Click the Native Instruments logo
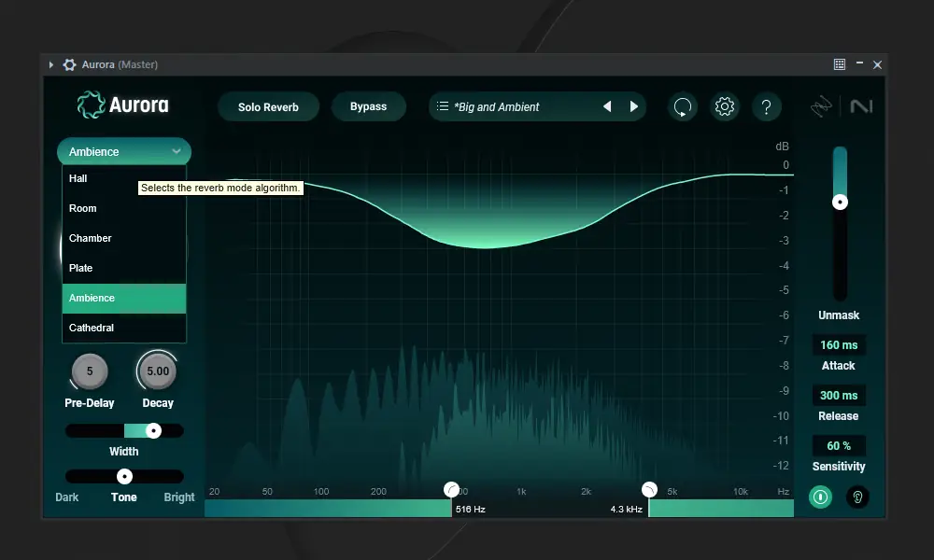The width and height of the screenshot is (934, 560). pyautogui.click(x=861, y=106)
